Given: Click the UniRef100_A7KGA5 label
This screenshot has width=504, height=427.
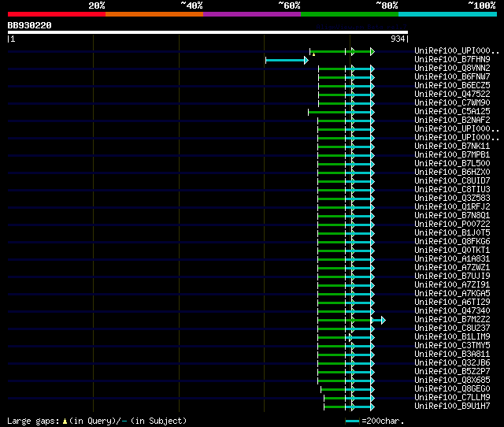Looking at the screenshot, I should click(452, 294).
